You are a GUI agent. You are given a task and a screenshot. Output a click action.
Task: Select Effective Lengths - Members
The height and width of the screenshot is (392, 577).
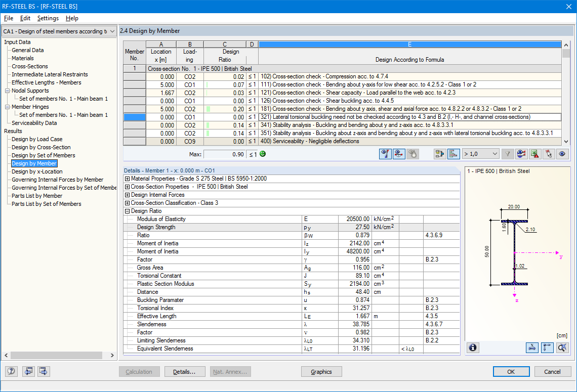(47, 82)
